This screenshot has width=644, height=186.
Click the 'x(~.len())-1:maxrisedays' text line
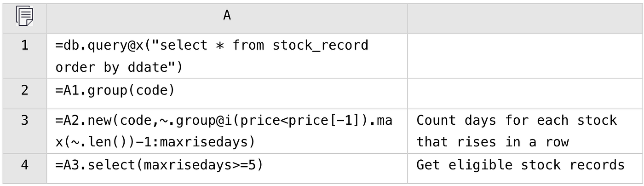click(x=155, y=143)
